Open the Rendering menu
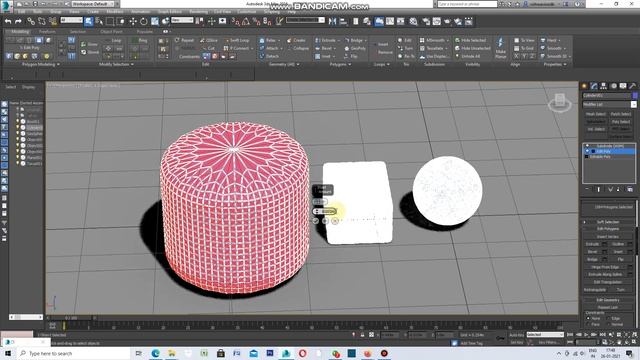 (x=198, y=12)
